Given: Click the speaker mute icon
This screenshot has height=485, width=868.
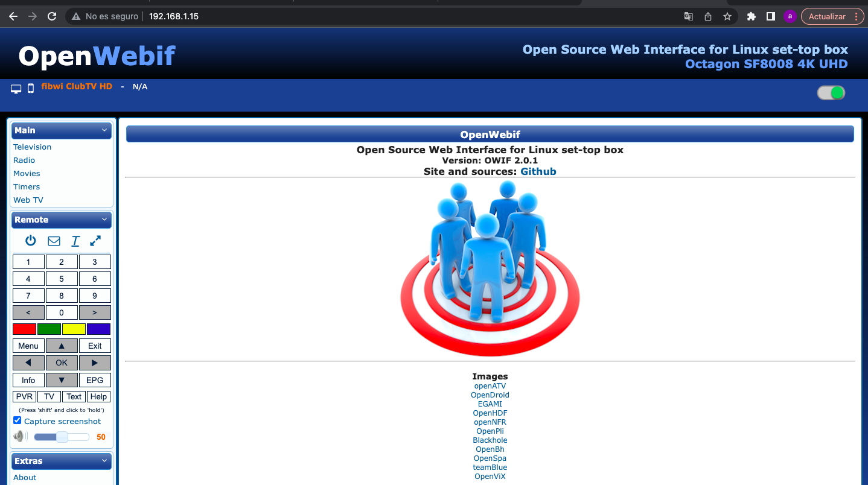Looking at the screenshot, I should coord(20,437).
